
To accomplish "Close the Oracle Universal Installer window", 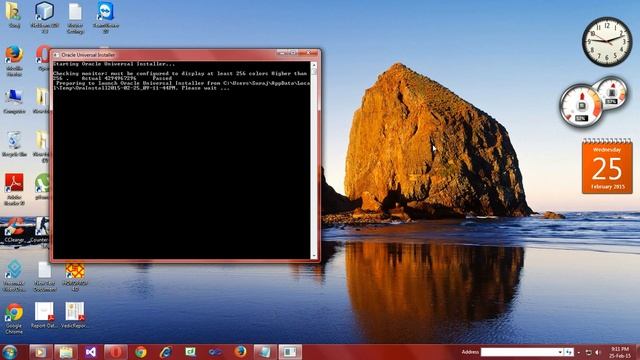I will click(309, 53).
